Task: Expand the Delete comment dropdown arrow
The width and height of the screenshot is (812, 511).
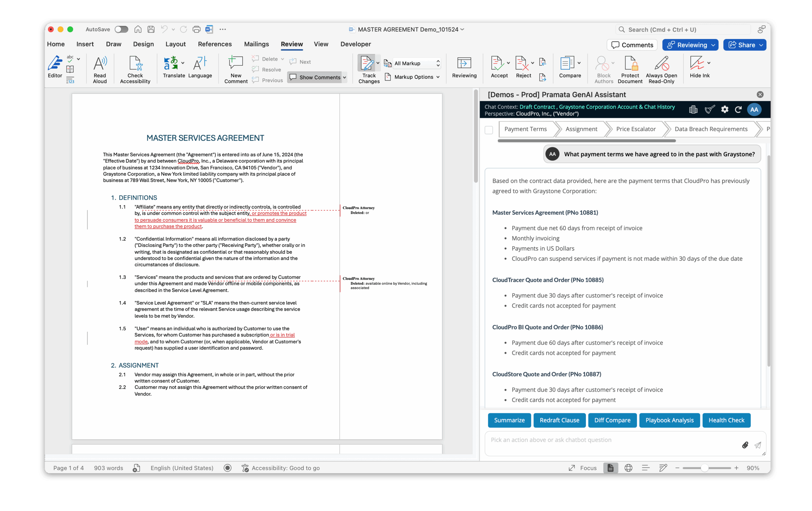Action: 283,59
